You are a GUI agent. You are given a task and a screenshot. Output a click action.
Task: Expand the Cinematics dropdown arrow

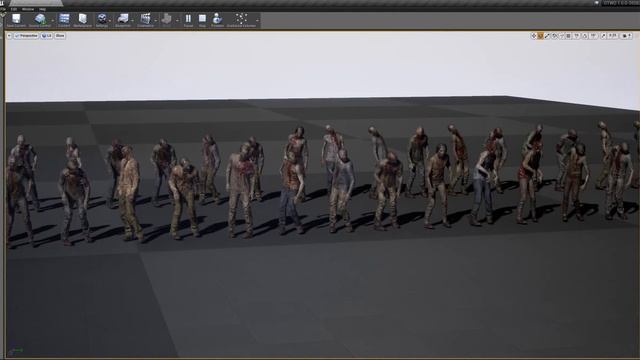pyautogui.click(x=156, y=20)
